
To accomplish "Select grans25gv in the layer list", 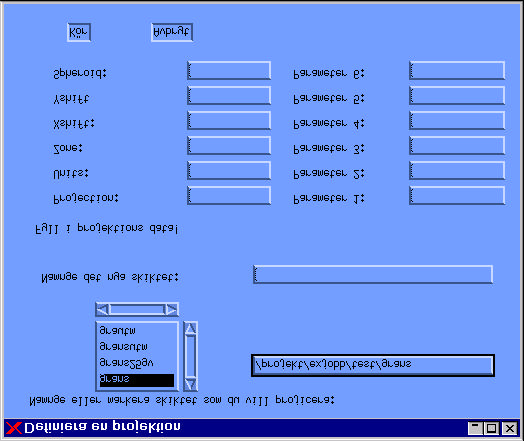I will point(137,363).
